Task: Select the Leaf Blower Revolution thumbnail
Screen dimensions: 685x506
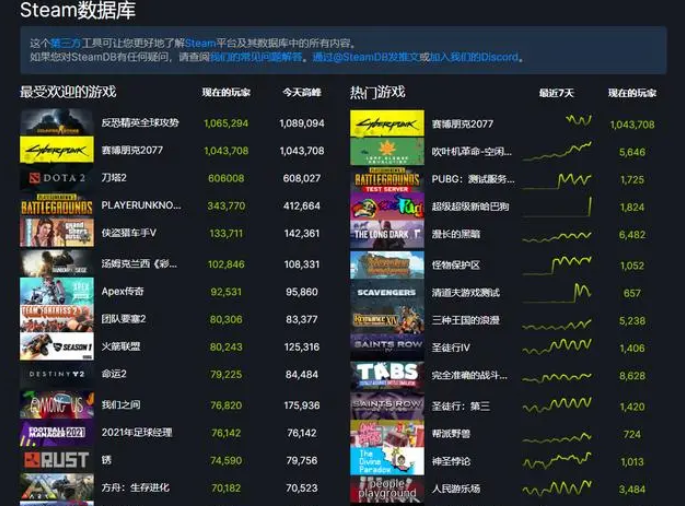Action: (x=387, y=151)
